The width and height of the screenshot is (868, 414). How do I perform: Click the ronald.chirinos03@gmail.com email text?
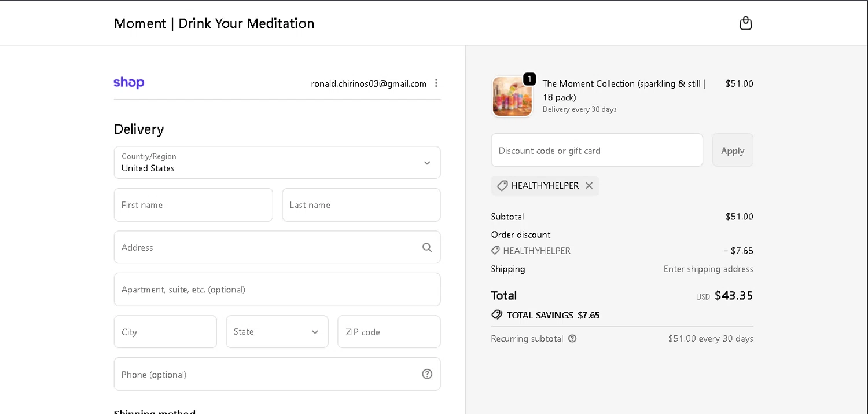[x=369, y=83]
